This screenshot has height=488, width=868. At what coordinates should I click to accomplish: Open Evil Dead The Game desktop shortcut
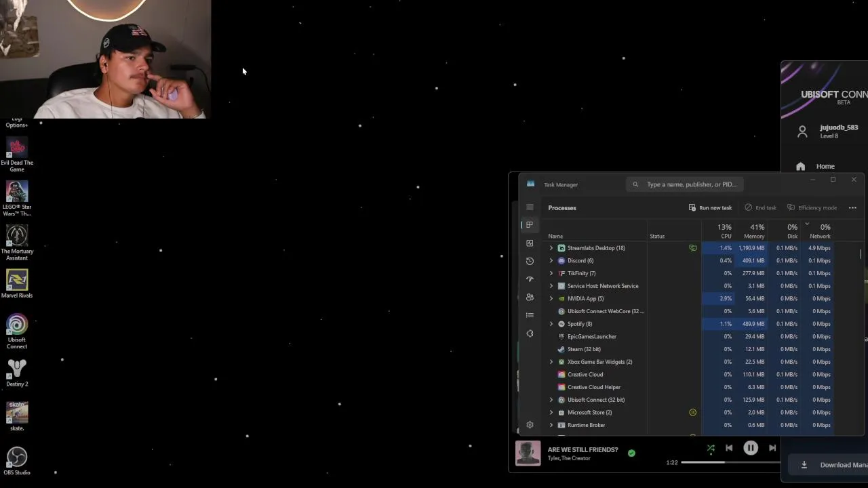point(17,155)
